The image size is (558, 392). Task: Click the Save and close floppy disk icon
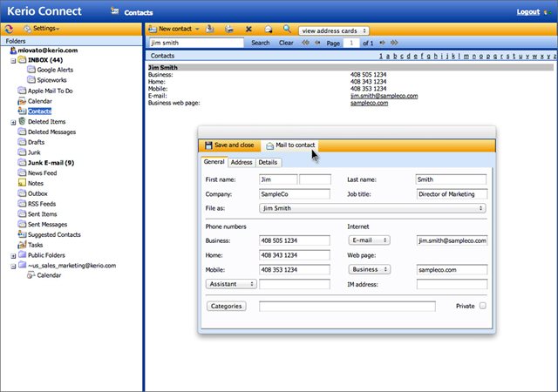(x=208, y=145)
